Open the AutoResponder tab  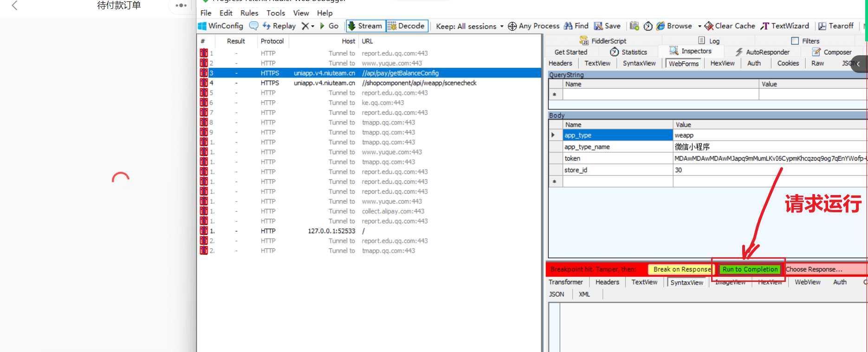pos(762,52)
